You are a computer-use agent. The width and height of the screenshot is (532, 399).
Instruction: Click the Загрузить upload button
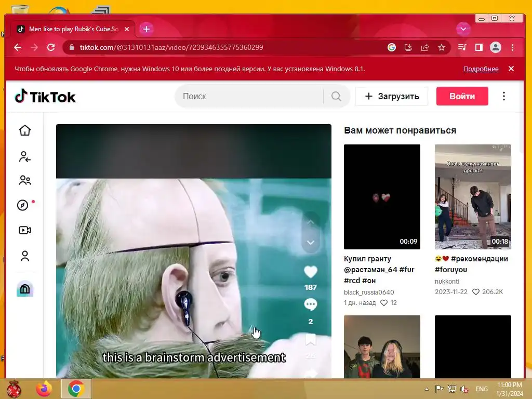pos(392,96)
